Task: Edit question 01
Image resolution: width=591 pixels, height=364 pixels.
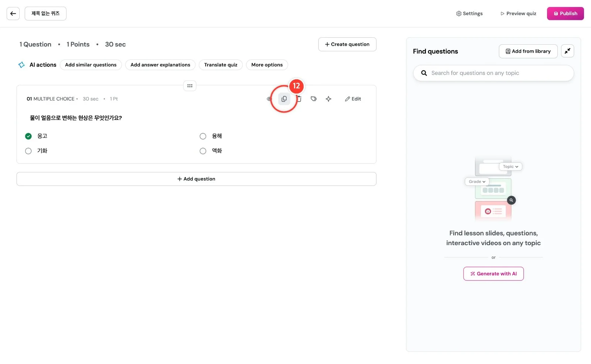Action: pyautogui.click(x=353, y=99)
